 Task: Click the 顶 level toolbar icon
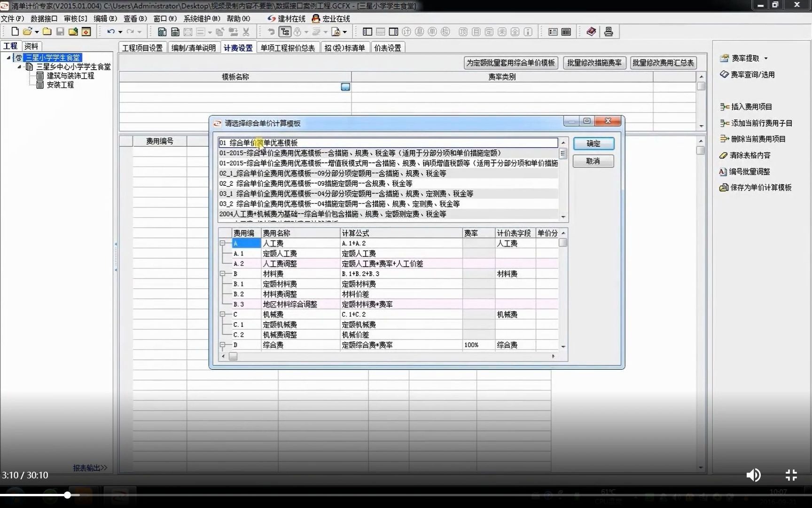pyautogui.click(x=463, y=32)
